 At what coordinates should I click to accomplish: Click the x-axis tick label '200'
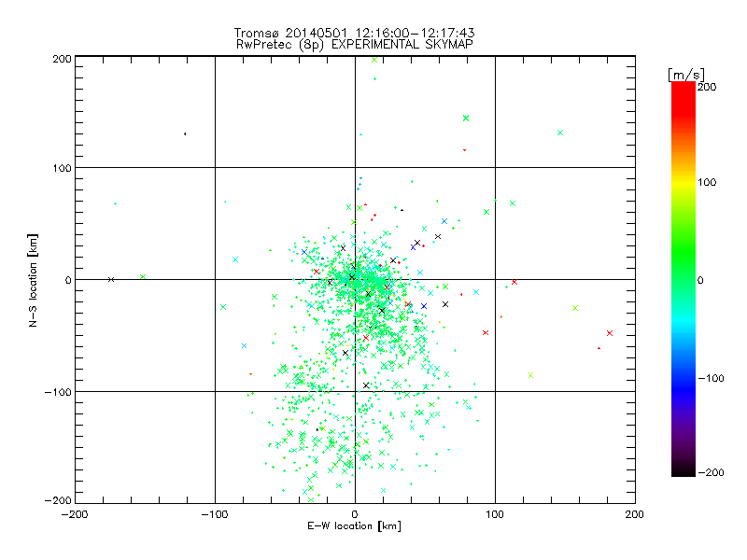pos(635,514)
